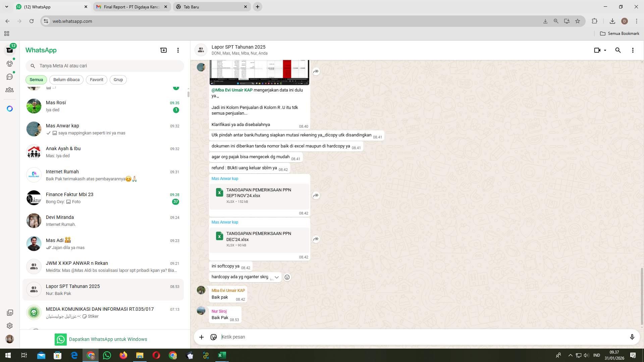Enable the Grup filter
The image size is (644, 362).
click(118, 79)
